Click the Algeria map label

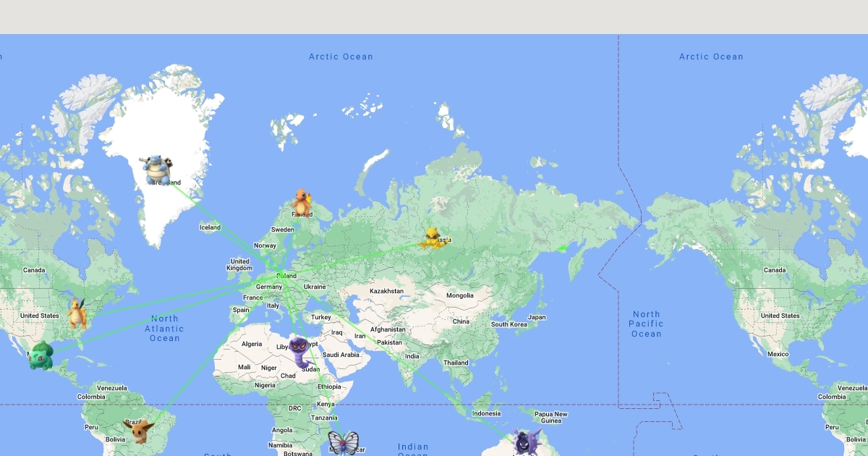(x=251, y=344)
